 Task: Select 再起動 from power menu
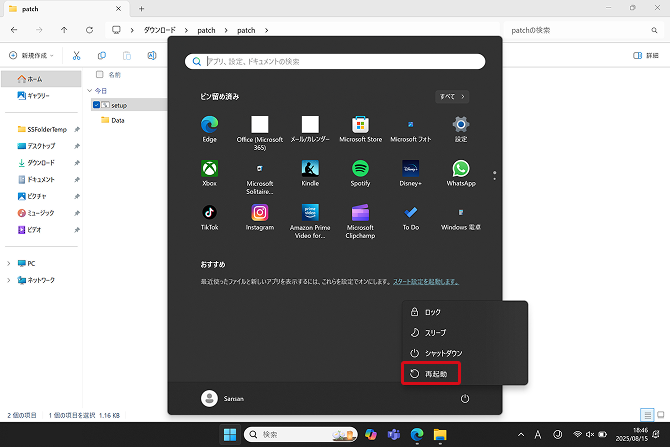coord(465,374)
